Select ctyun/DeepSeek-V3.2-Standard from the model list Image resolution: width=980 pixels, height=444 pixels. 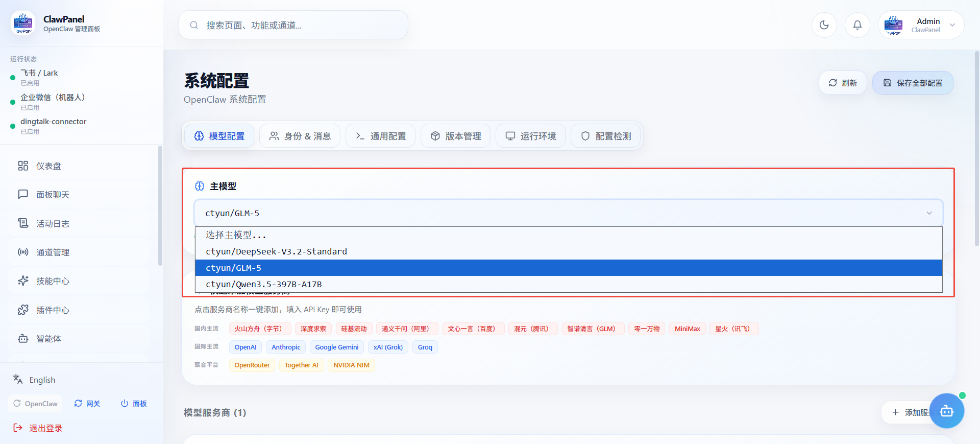(x=276, y=251)
